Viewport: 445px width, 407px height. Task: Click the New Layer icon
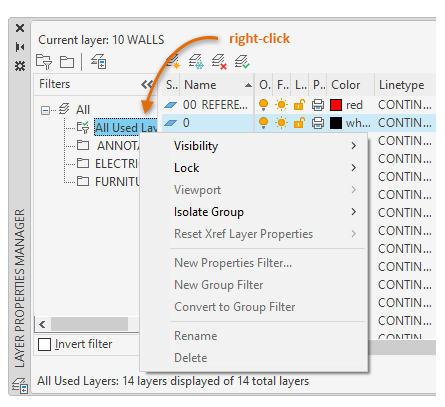pyautogui.click(x=173, y=62)
